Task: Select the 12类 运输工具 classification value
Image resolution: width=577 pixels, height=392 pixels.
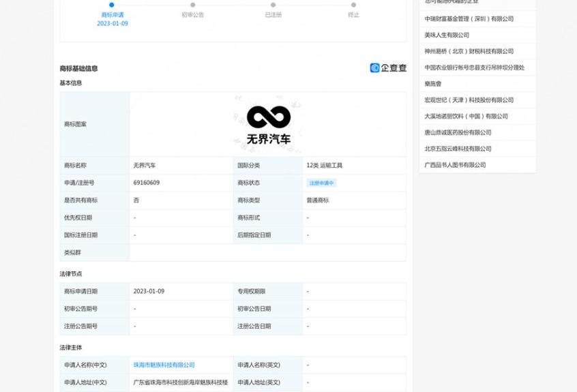Action: click(324, 166)
